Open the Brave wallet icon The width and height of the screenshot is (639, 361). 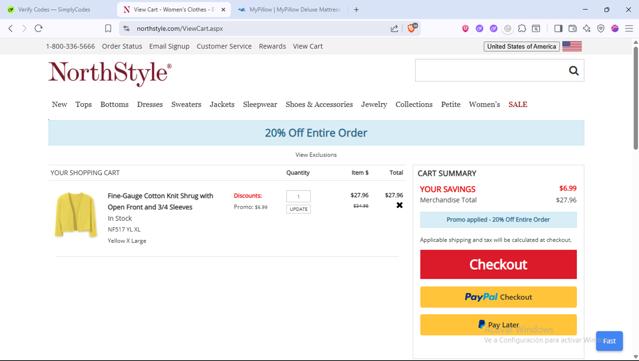click(572, 28)
